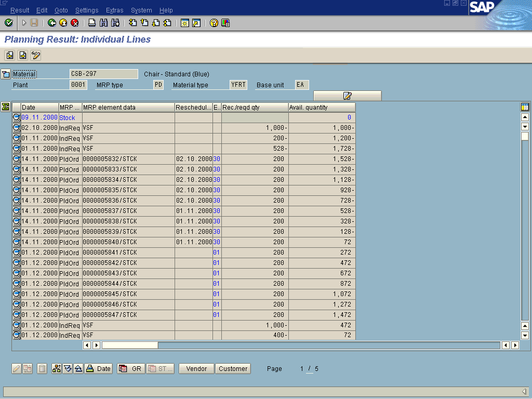Click the Find Next binoculars-plus icon
The width and height of the screenshot is (532, 399).
click(115, 23)
